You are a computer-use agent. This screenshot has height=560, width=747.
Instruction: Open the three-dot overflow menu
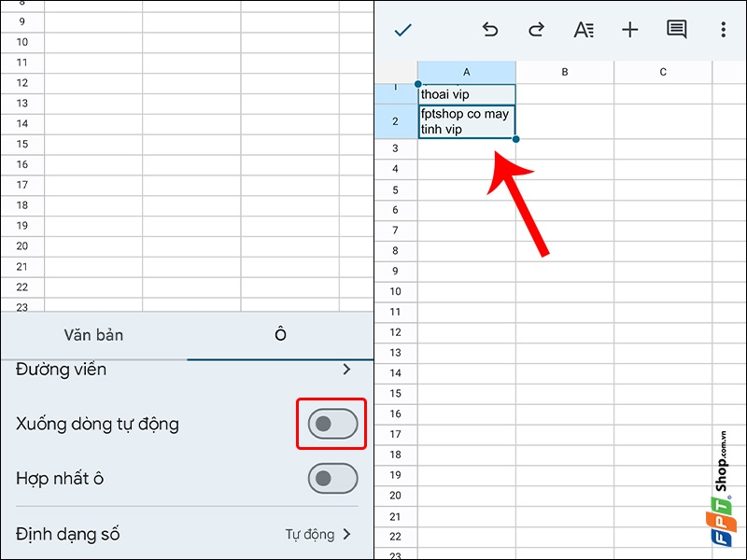coord(723,30)
